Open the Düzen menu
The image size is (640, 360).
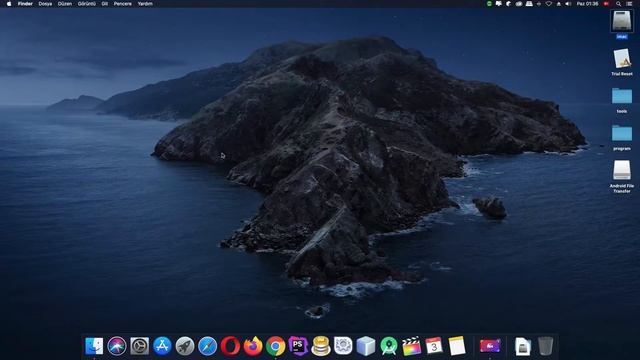(x=65, y=4)
